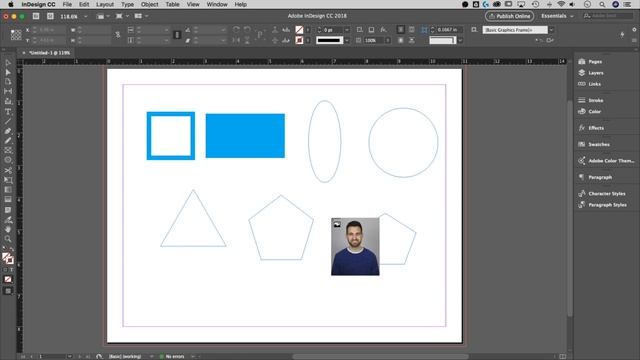The height and width of the screenshot is (360, 640).
Task: Open the preflight profile dropdown in status bar
Action: click(x=151, y=356)
